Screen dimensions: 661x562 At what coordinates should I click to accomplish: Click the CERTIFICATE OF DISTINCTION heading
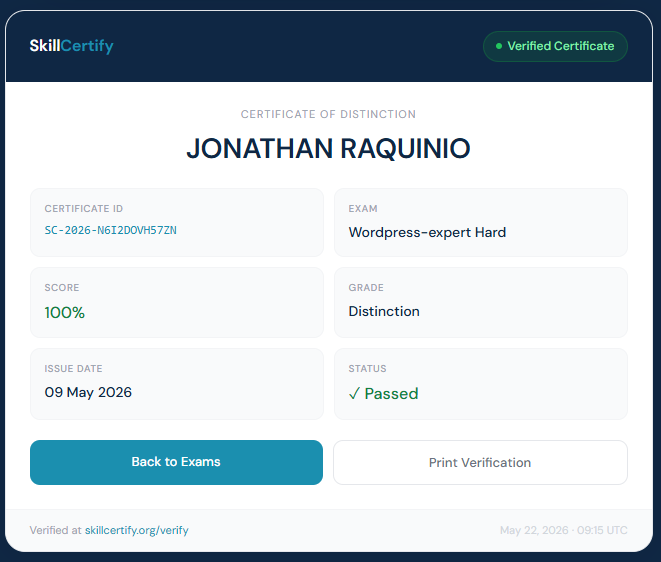[x=328, y=114]
